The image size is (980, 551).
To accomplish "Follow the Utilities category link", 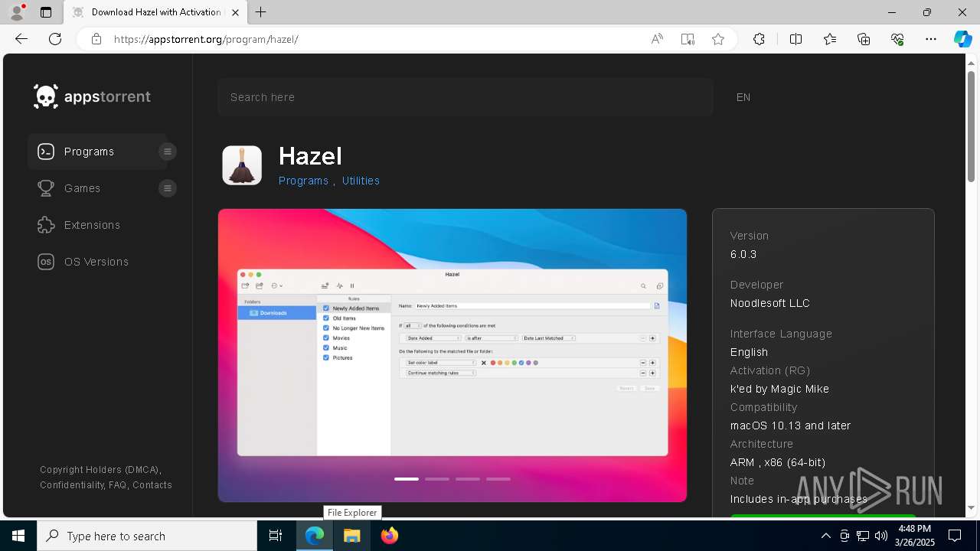I will [361, 181].
